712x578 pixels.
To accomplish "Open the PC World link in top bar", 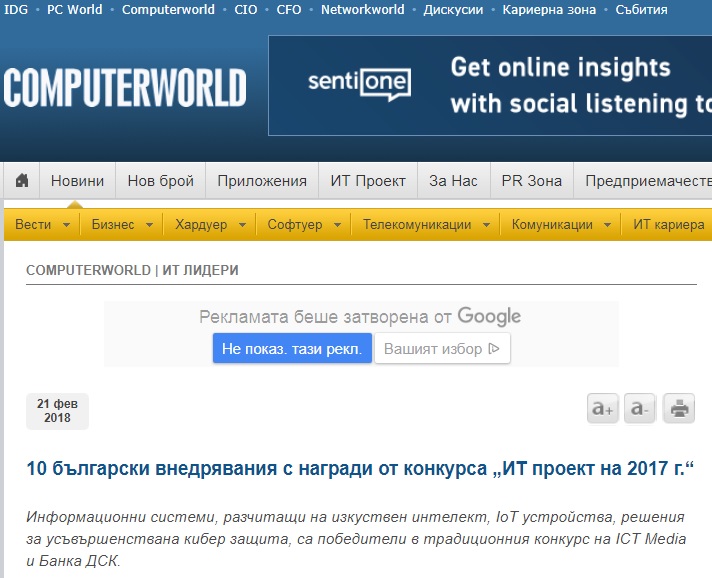I will [x=74, y=10].
